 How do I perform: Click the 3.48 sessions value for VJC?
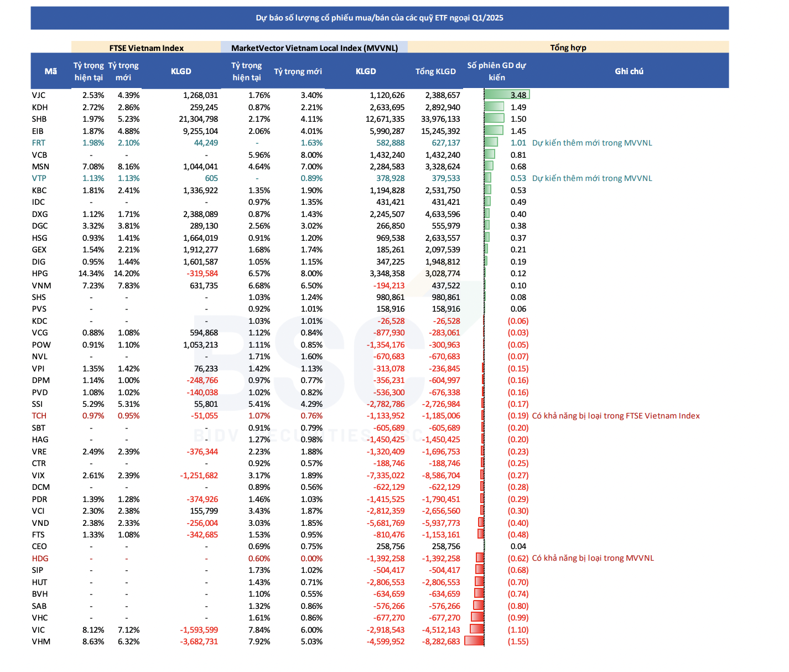coord(518,95)
